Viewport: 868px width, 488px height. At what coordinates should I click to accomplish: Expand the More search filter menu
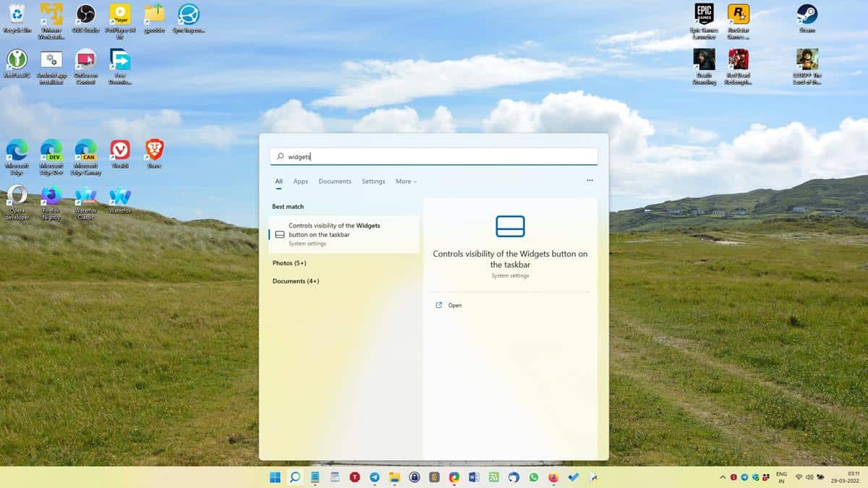click(406, 181)
